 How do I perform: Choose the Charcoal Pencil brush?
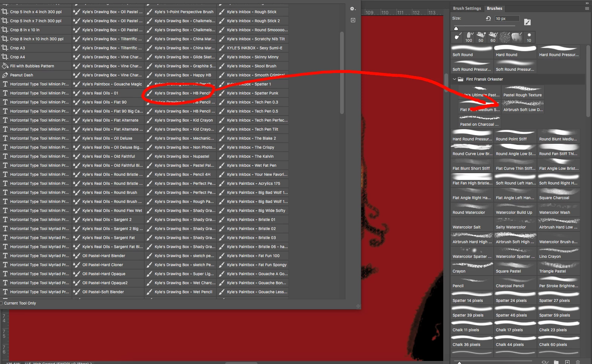515,283
